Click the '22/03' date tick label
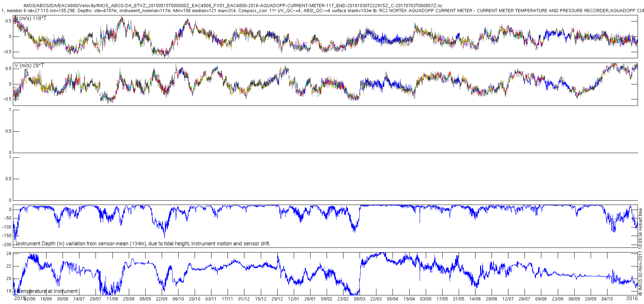Viewport: 644px width, 304px height. pos(376,299)
